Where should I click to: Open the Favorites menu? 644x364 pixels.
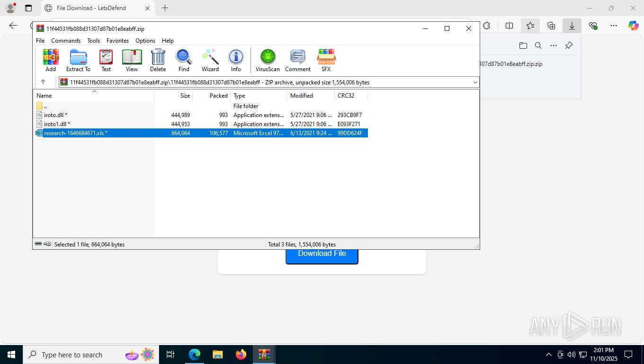point(117,41)
